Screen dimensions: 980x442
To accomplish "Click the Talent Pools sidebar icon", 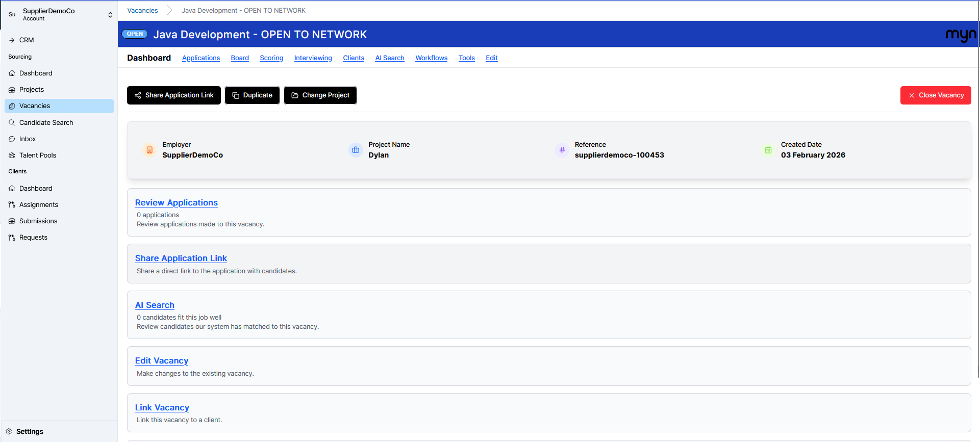I will (x=12, y=155).
